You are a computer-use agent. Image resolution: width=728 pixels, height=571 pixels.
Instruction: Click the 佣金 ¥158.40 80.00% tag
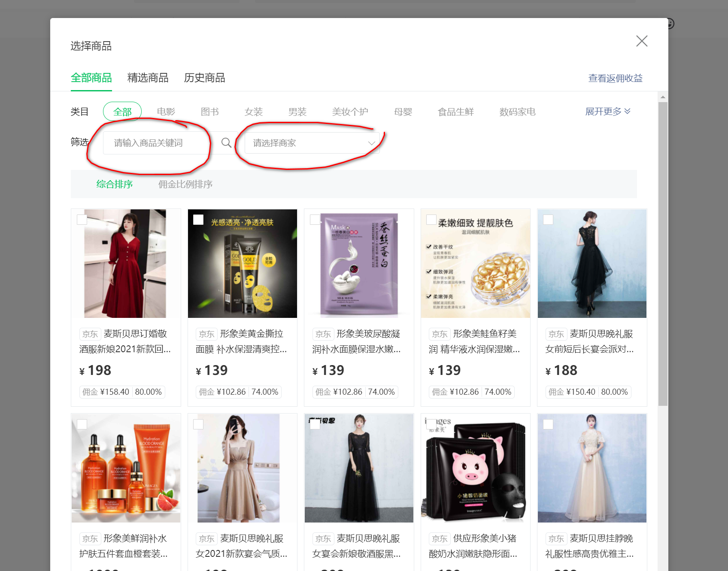122,392
